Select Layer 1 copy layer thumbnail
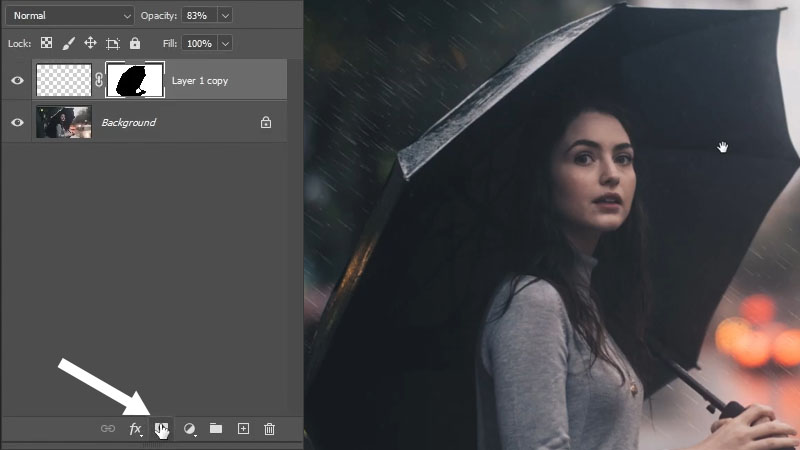The image size is (800, 450). (x=64, y=80)
